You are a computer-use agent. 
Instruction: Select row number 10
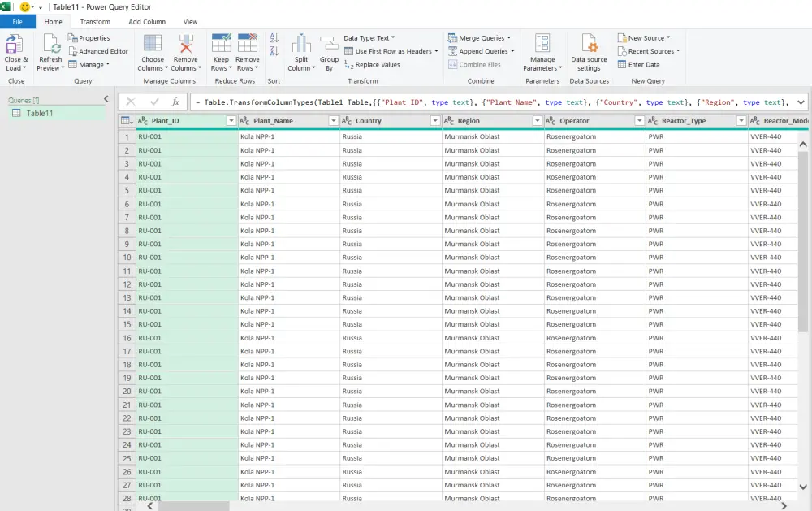point(127,258)
